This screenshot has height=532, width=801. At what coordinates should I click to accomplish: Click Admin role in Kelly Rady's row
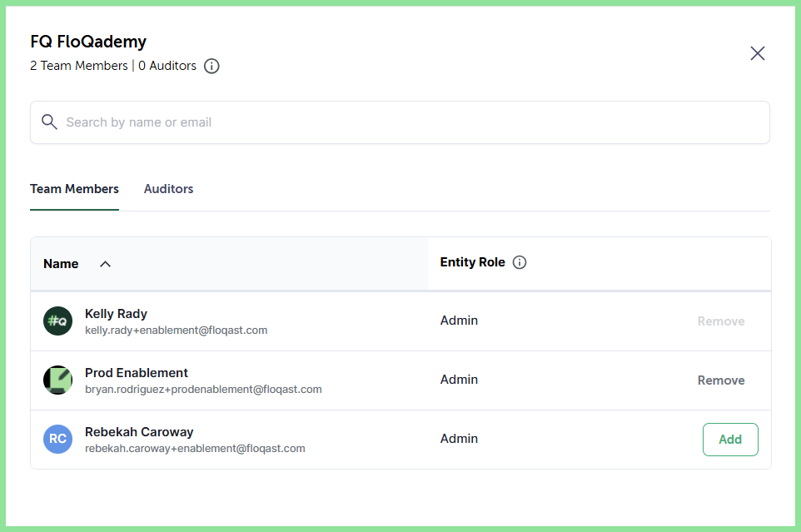[x=460, y=321]
